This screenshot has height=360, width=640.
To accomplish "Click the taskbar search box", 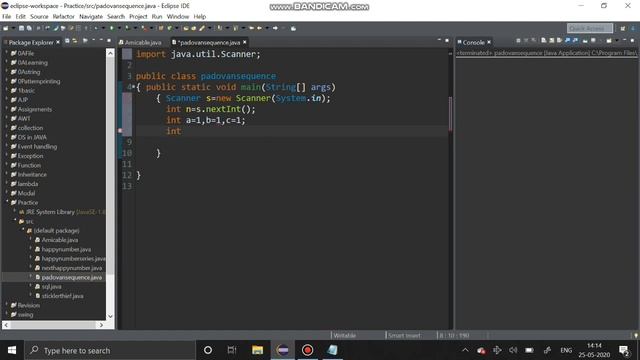I will tap(110, 350).
